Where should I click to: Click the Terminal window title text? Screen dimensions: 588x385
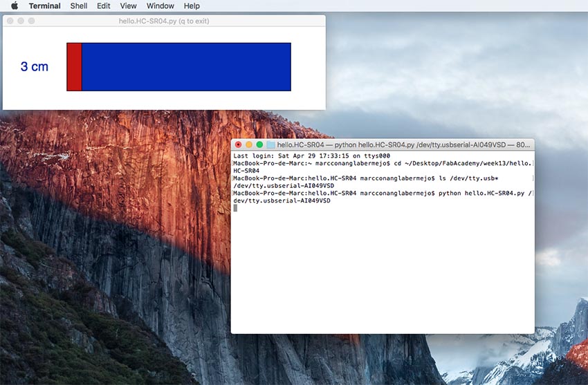click(403, 144)
